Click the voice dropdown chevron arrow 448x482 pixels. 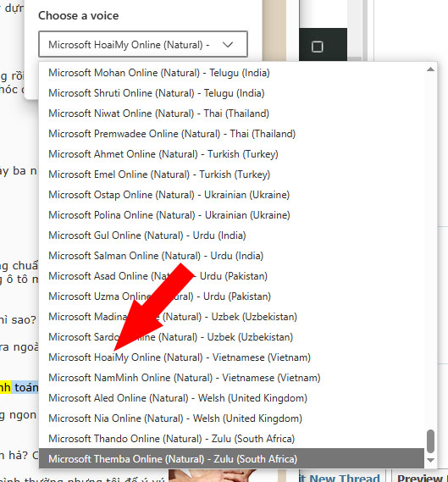coord(228,45)
